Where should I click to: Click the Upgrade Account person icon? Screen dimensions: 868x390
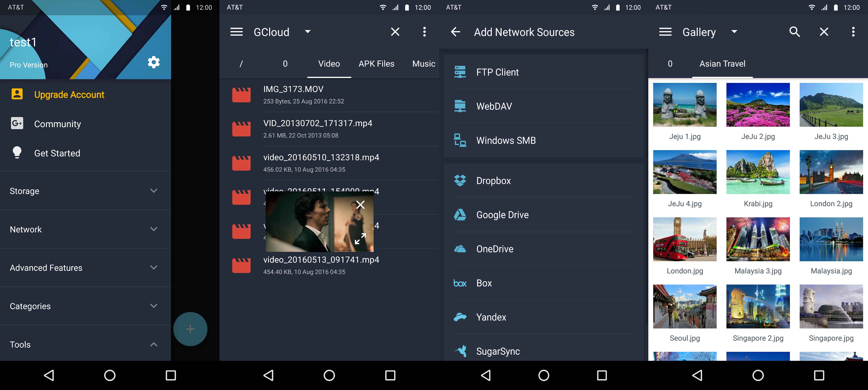[x=17, y=94]
